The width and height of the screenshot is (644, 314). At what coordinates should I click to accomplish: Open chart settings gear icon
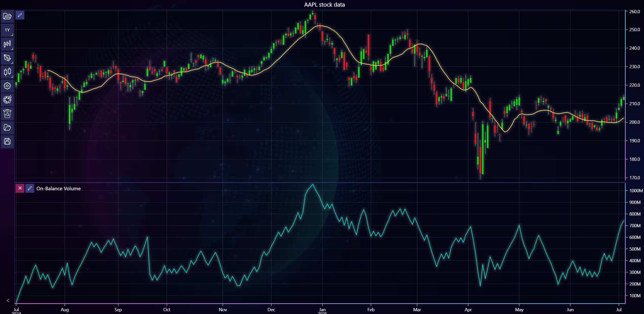click(7, 86)
